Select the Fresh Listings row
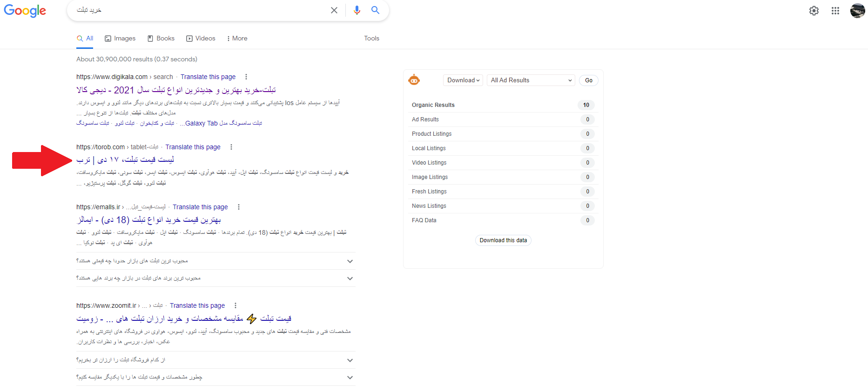This screenshot has height=391, width=868. (503, 192)
